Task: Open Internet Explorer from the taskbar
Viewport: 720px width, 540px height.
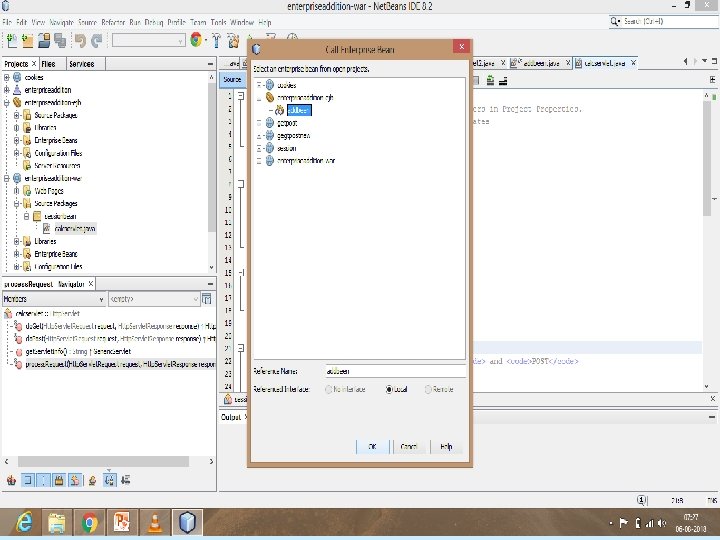Action: point(24,523)
